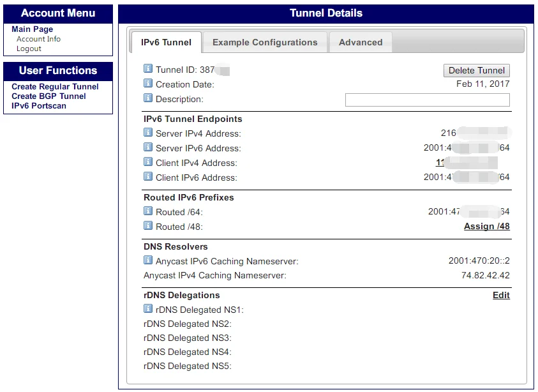This screenshot has width=538, height=392.
Task: Focus the Description text field
Action: 427,100
